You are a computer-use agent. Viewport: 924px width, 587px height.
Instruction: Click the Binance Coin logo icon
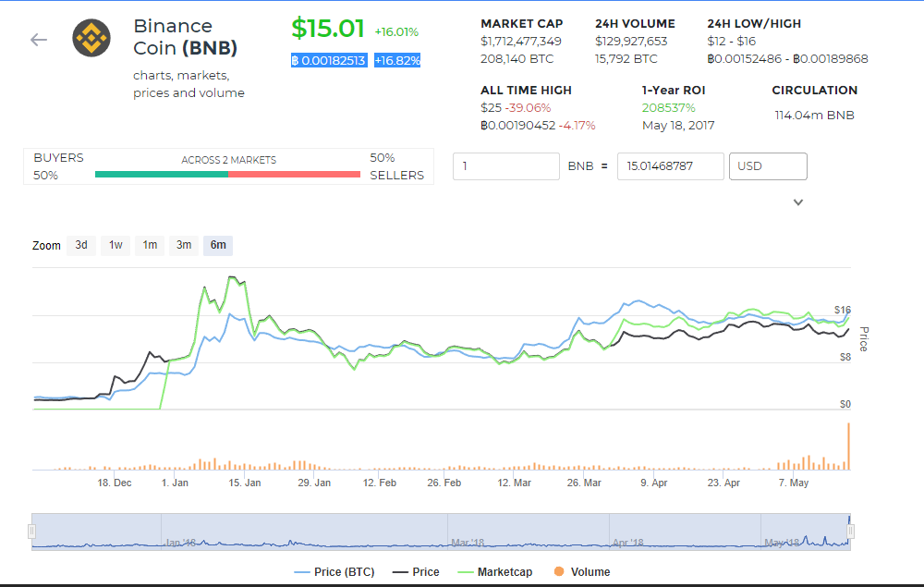point(91,38)
